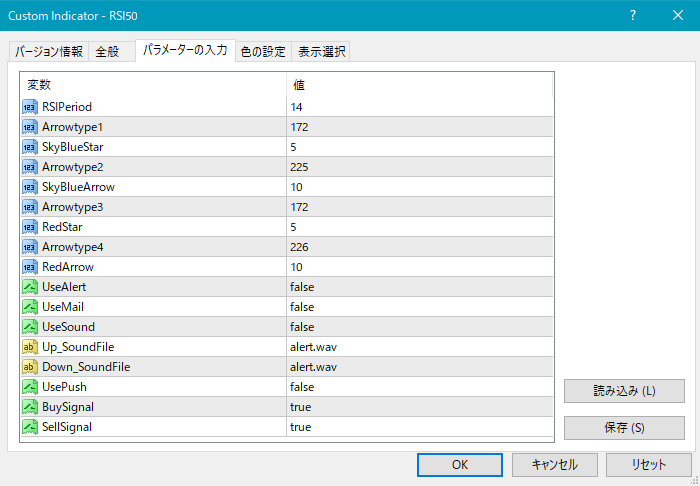Click the 読み込み (L) button
This screenshot has width=700, height=486.
[624, 391]
